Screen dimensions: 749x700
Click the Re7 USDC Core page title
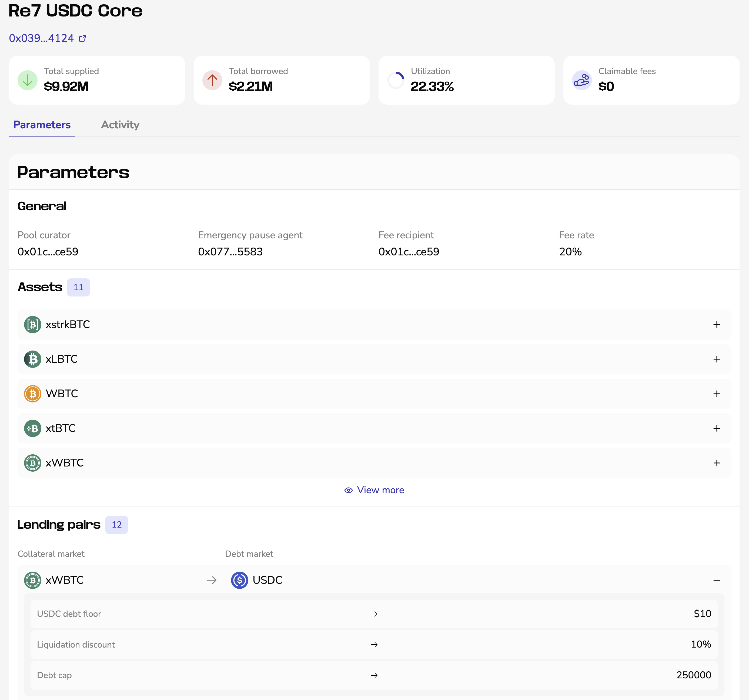[x=75, y=11]
